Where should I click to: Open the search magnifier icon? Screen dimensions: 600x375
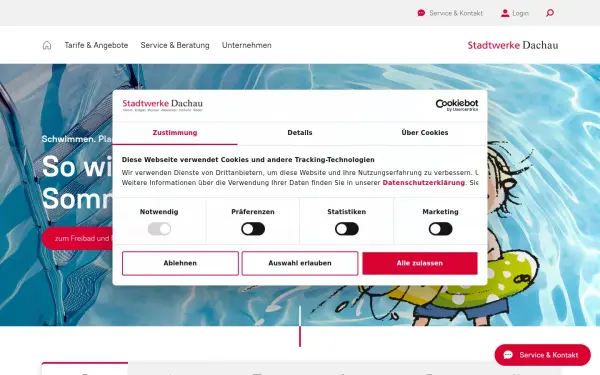pos(550,13)
